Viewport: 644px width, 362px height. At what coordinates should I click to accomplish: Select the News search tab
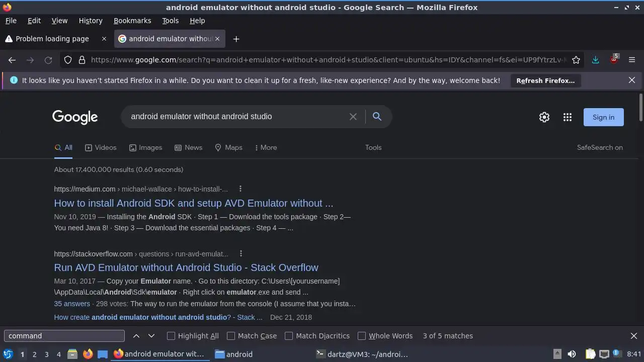[188, 147]
